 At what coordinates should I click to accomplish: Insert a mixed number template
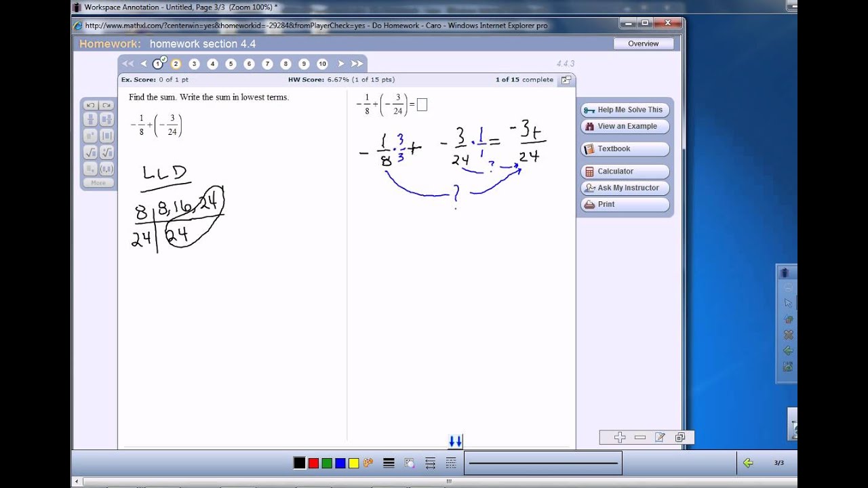[106, 120]
